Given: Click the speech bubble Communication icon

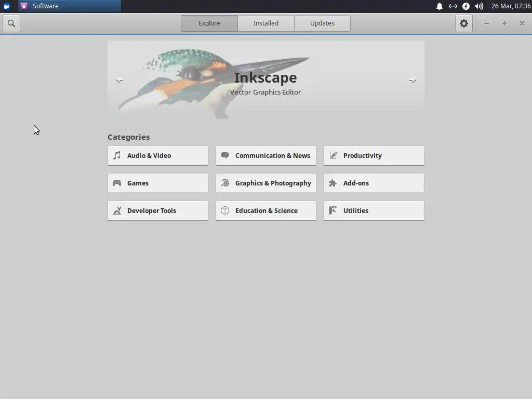Looking at the screenshot, I should (x=225, y=155).
